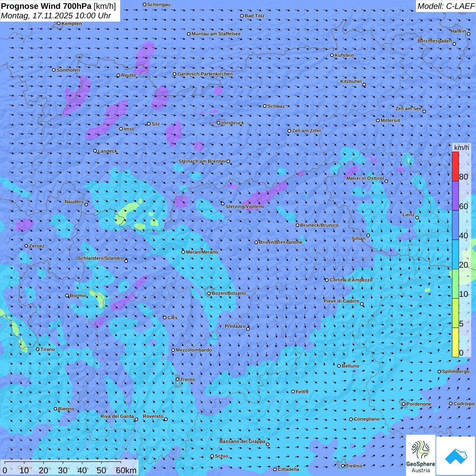
Task: Click the 'Spilimbergo' label
Action: tap(456, 371)
